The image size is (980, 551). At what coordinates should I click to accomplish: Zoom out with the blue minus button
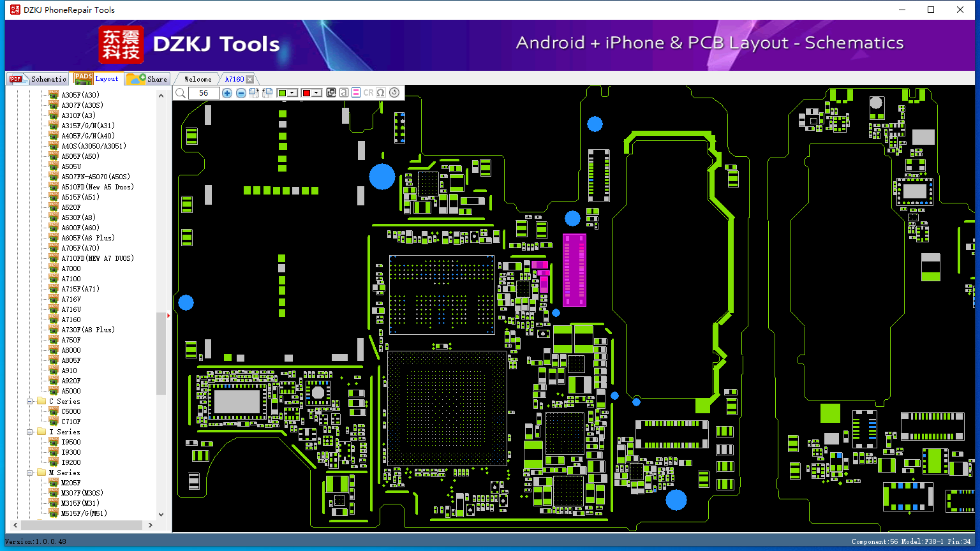click(x=241, y=93)
